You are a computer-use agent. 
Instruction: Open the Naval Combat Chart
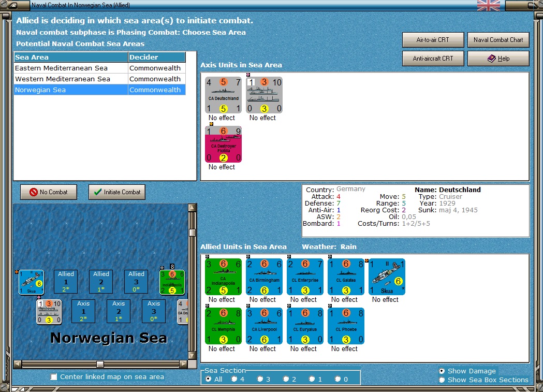click(x=498, y=40)
